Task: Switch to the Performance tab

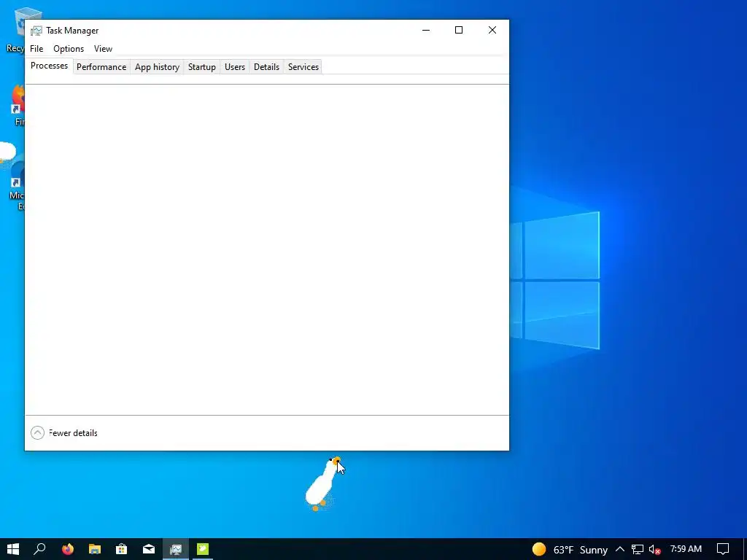Action: 101,67
